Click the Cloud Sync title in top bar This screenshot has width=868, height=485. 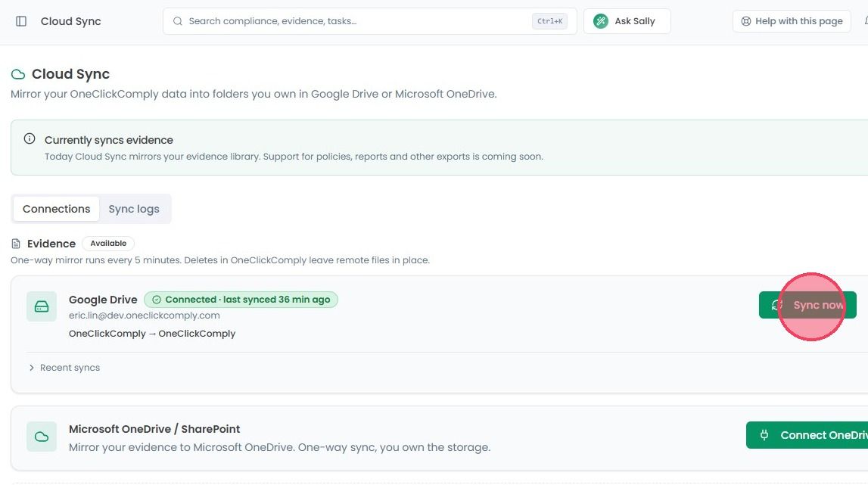click(71, 21)
